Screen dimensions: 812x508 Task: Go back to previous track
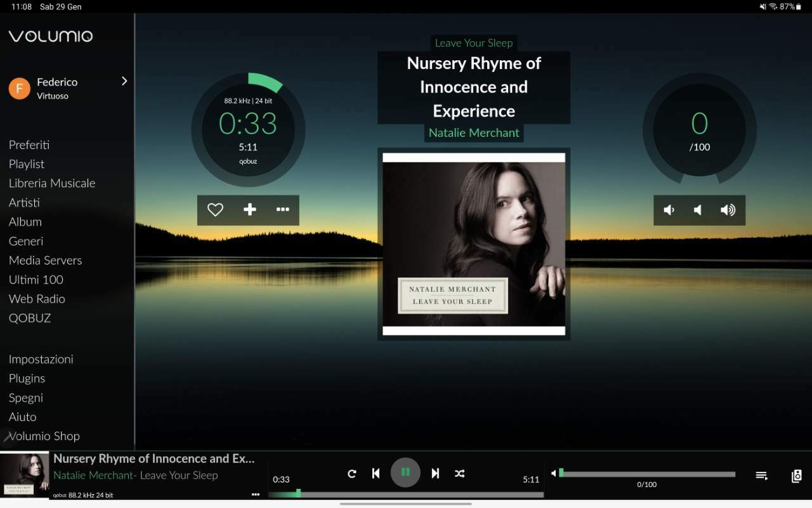376,473
